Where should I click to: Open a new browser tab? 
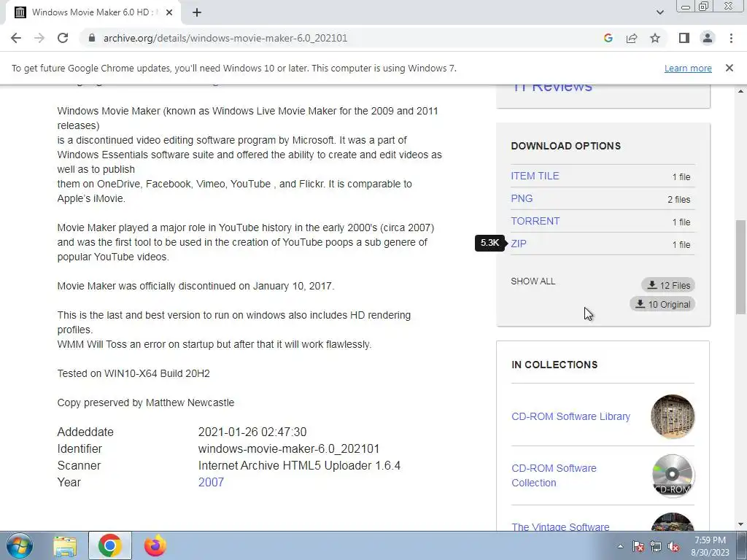coord(197,12)
